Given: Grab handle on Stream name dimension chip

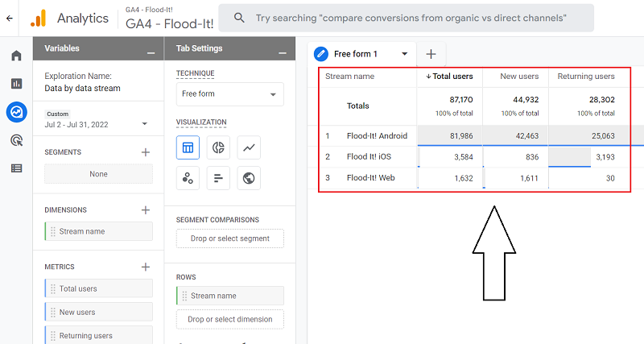Looking at the screenshot, I should [x=52, y=231].
